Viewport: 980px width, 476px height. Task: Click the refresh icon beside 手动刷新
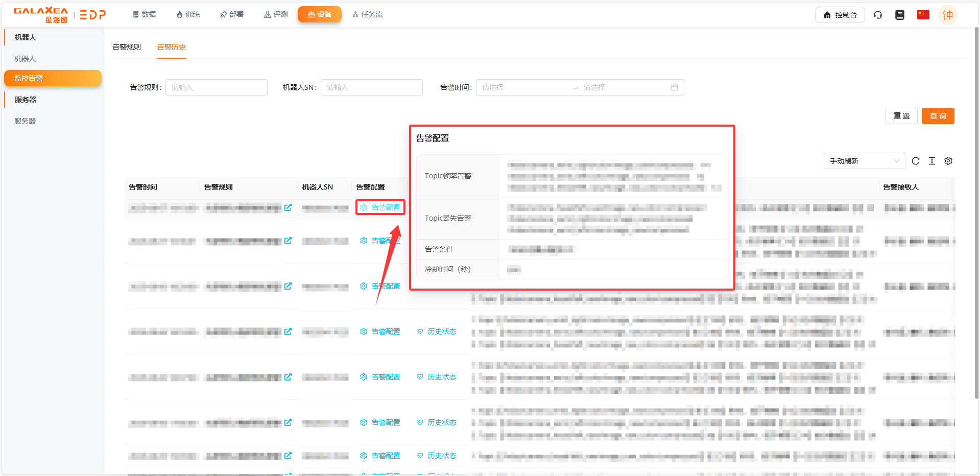[916, 161]
